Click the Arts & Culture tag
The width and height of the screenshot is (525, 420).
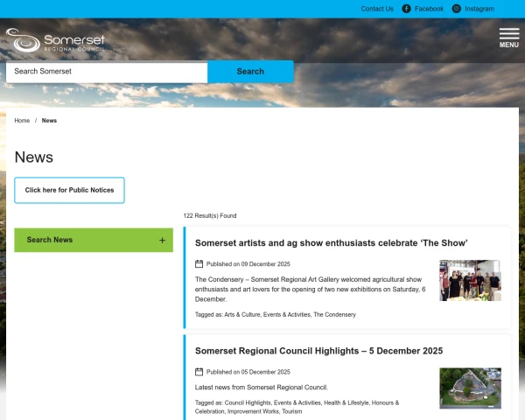242,314
